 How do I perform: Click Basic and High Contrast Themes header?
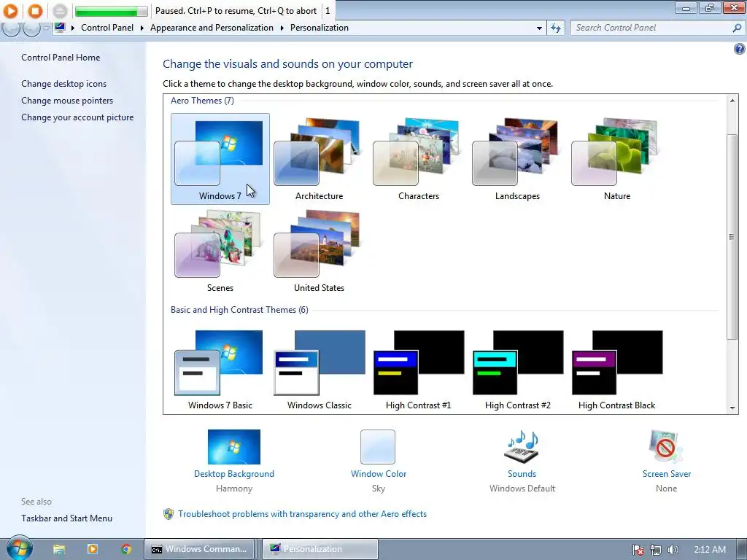pyautogui.click(x=239, y=310)
